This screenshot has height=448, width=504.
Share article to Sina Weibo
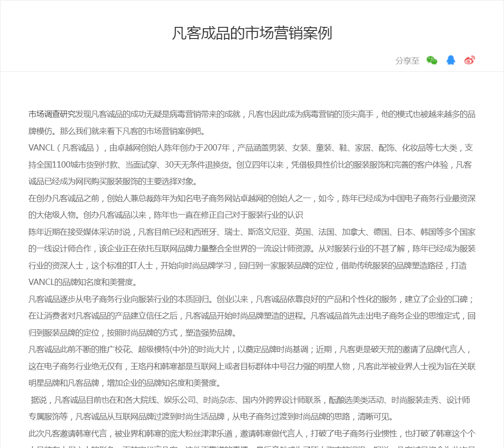[x=470, y=60]
